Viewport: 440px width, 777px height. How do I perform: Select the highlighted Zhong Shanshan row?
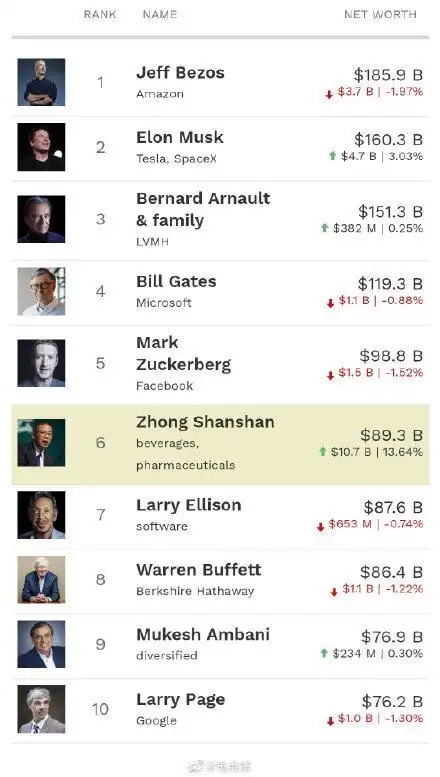220,444
